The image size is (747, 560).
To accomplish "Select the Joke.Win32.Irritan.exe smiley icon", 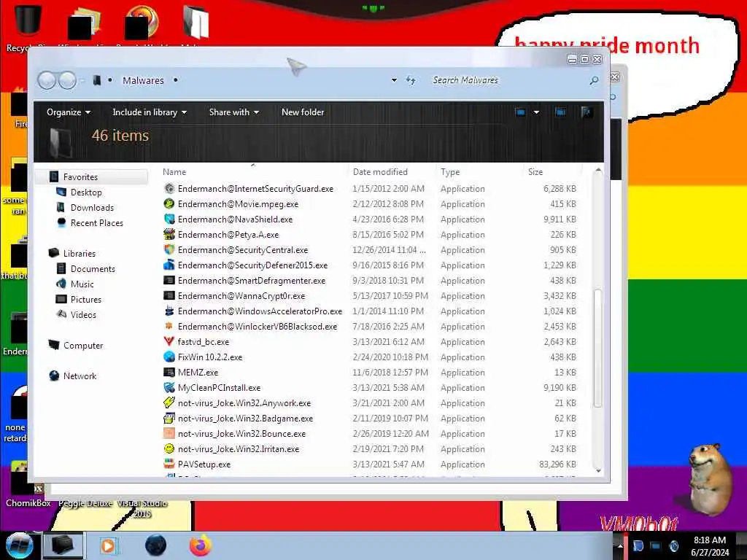I will pos(169,448).
